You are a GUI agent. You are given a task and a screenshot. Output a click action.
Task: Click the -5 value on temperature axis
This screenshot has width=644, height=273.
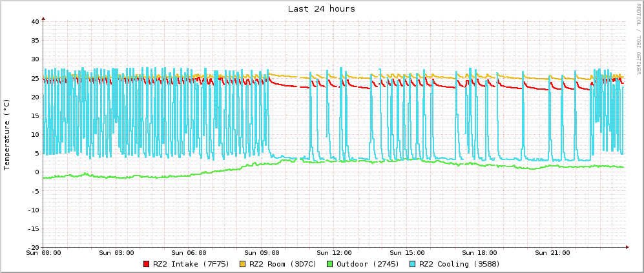pyautogui.click(x=35, y=191)
